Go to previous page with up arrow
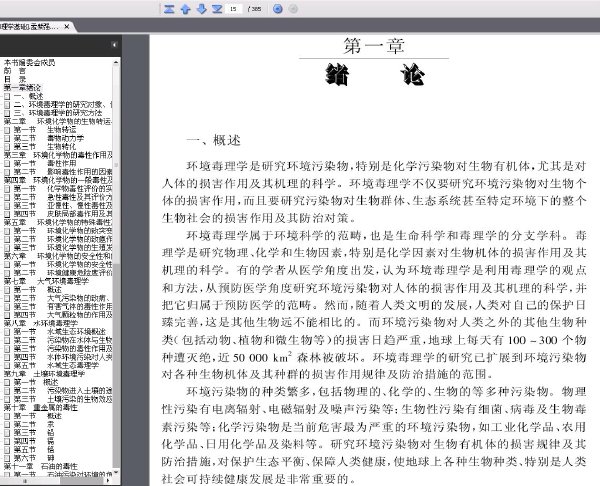600x486 pixels. [186, 8]
